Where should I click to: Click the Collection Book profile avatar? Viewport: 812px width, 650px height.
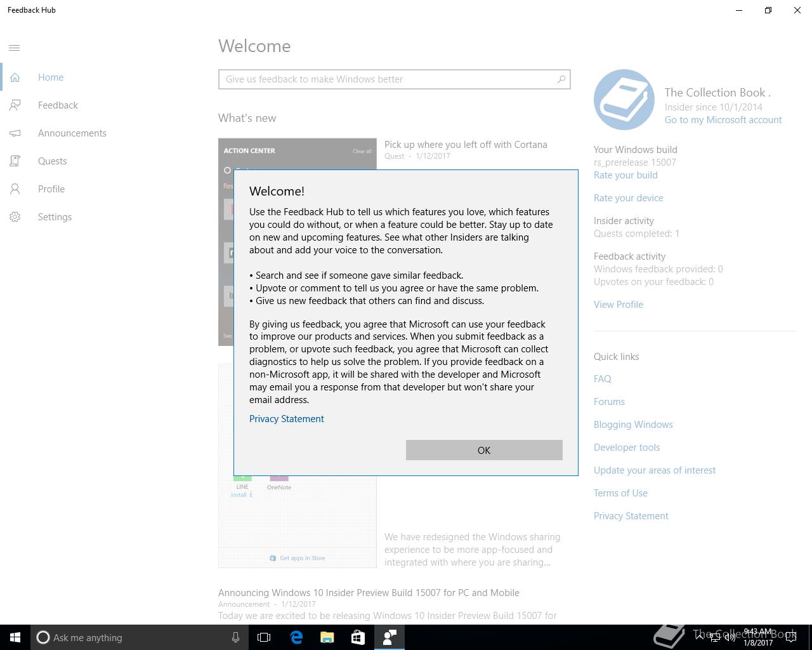[x=624, y=100]
